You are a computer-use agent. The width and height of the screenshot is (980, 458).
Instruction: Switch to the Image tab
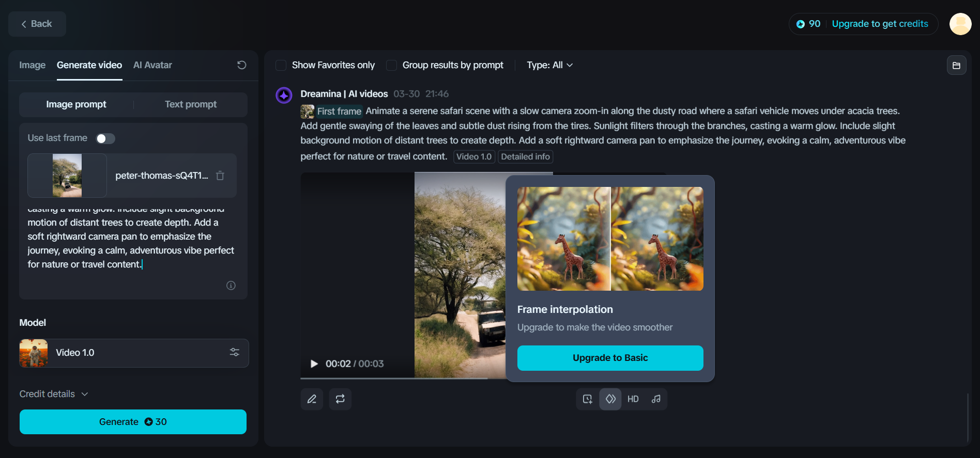click(33, 65)
